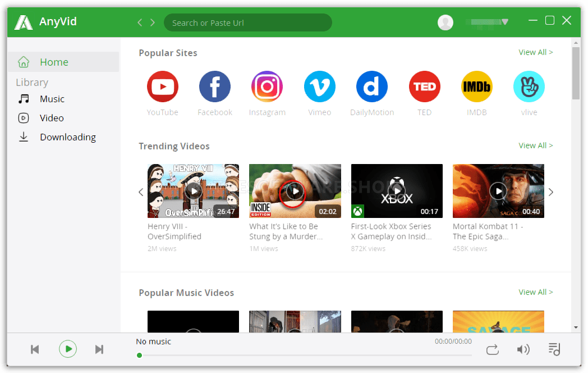Close the AnyVid window

(x=567, y=20)
